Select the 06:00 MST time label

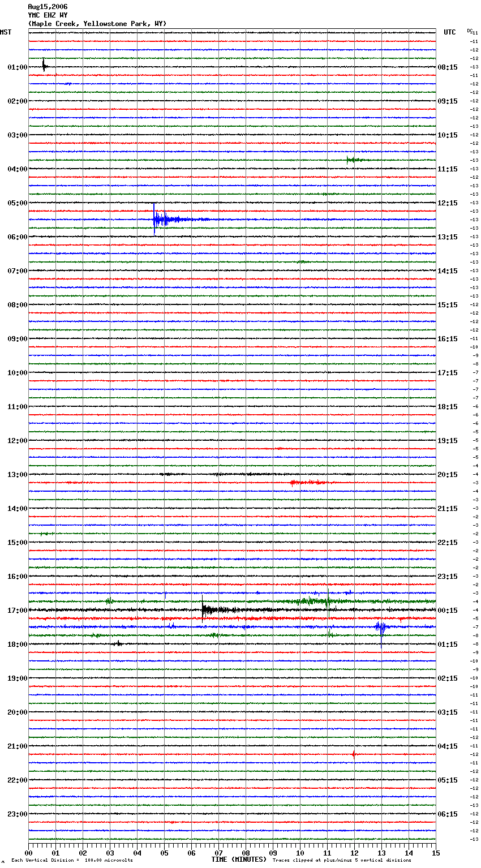18,237
